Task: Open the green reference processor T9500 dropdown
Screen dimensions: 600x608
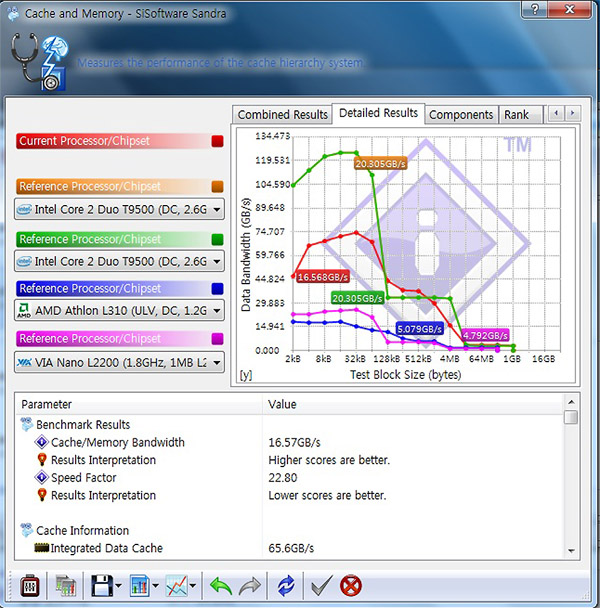Action: tap(119, 261)
